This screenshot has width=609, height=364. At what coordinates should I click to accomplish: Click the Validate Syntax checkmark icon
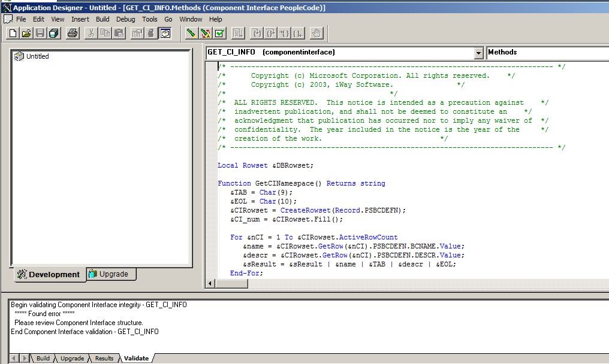pos(219,34)
